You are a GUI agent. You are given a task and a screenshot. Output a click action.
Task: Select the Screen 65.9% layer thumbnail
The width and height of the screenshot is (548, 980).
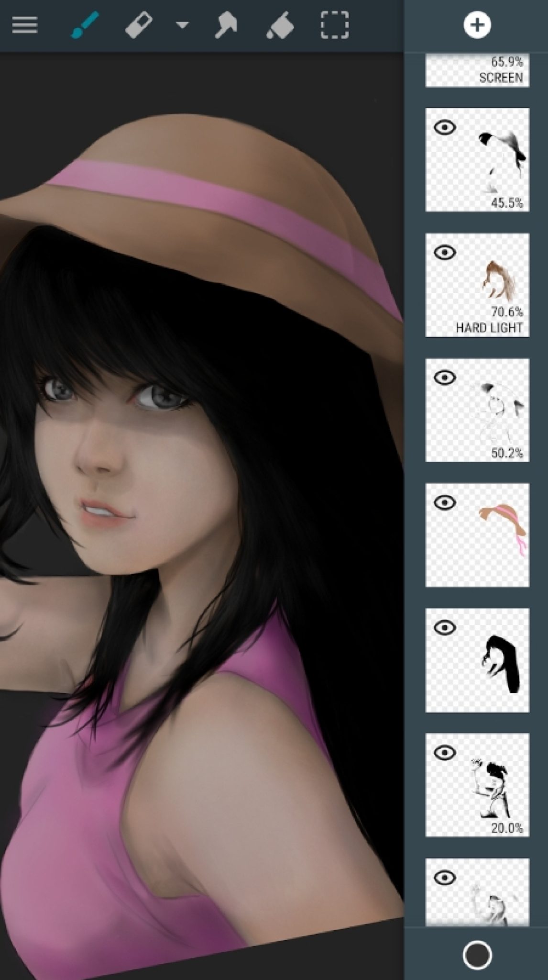click(477, 71)
